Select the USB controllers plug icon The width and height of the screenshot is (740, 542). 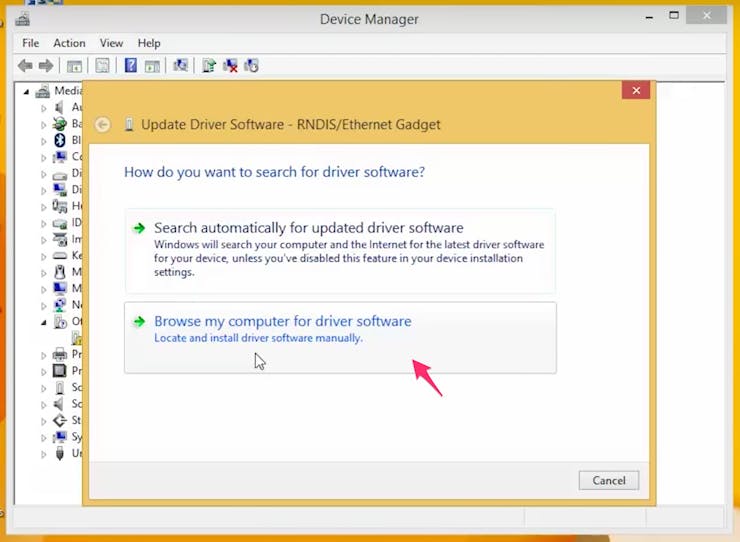[59, 453]
